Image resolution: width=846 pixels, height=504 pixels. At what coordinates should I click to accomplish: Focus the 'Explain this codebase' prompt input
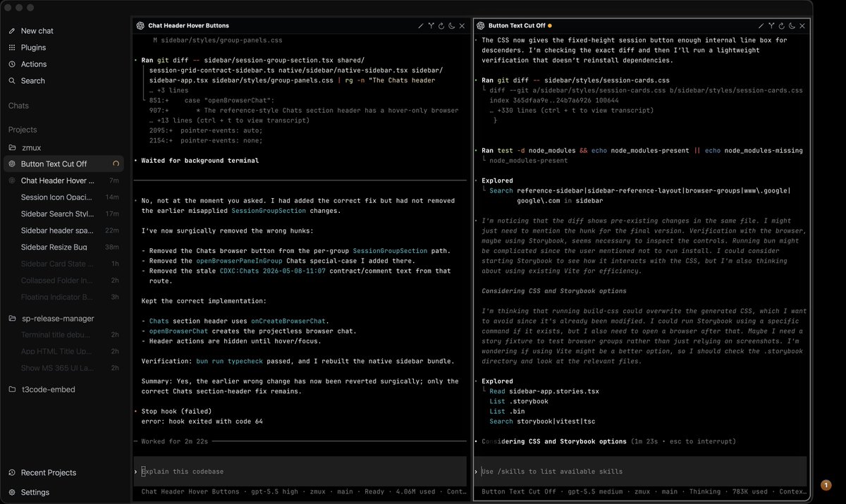[300, 472]
